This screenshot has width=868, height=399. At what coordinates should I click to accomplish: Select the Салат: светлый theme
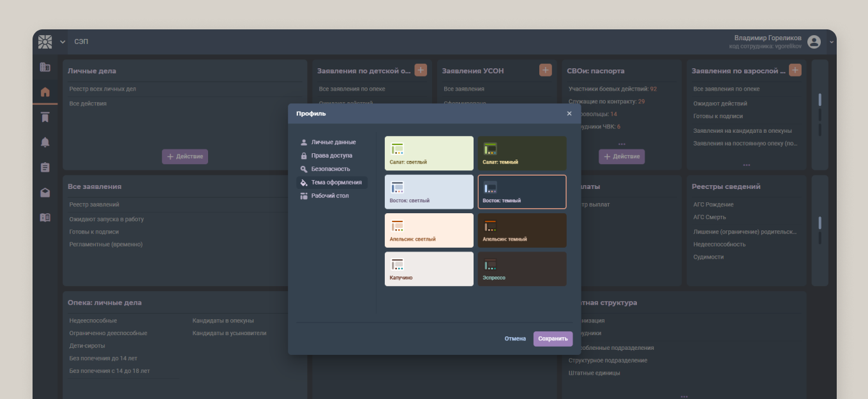[x=429, y=153]
